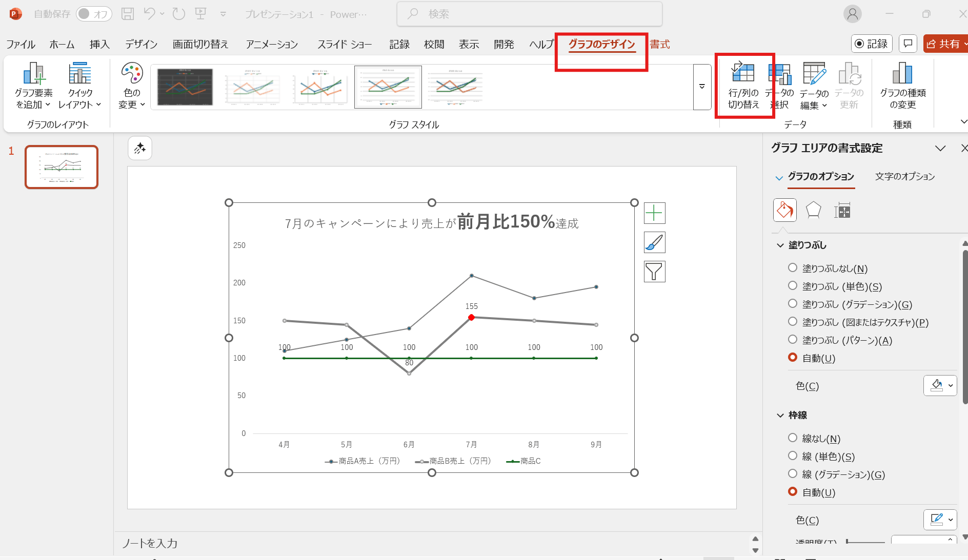This screenshot has height=560, width=968.
Task: Click 行/列の切り替え to switch rows and columns
Action: coord(743,87)
